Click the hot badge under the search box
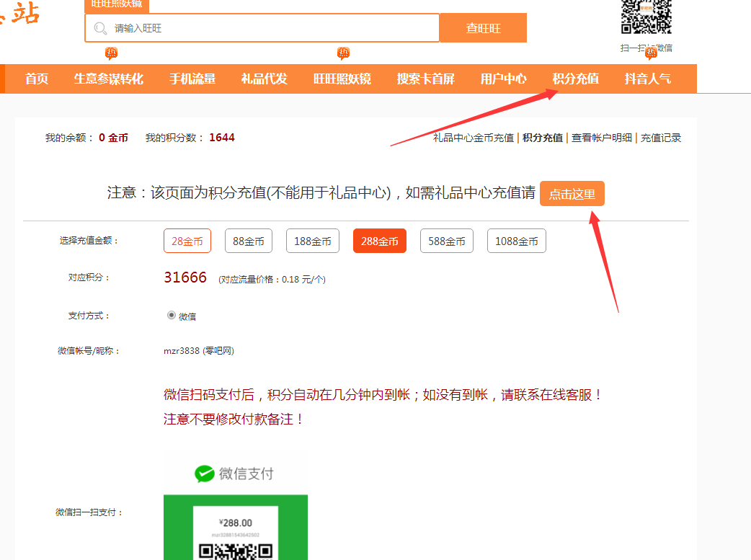Screen dimensions: 751x560 click(x=111, y=53)
